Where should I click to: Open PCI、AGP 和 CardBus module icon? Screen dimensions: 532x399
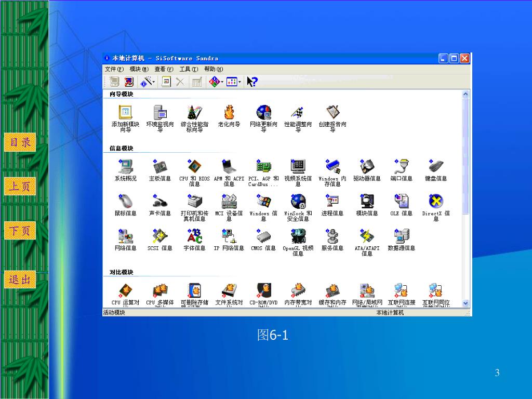(x=263, y=167)
